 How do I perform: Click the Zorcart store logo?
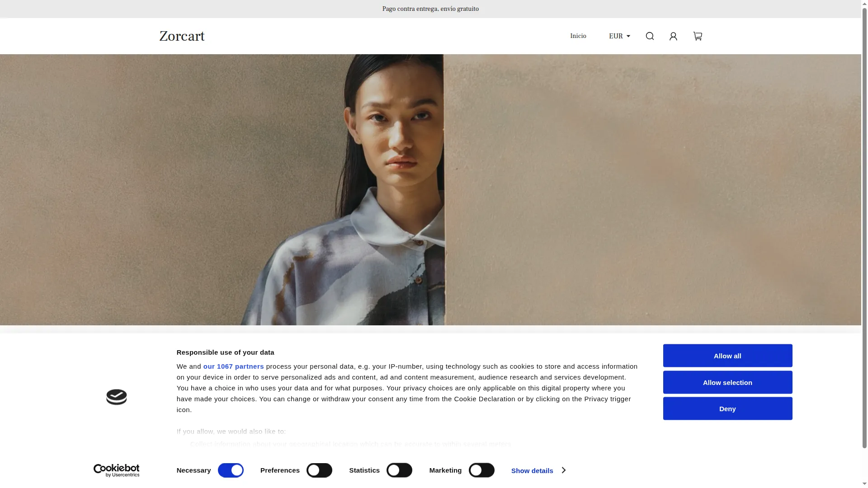tap(182, 36)
